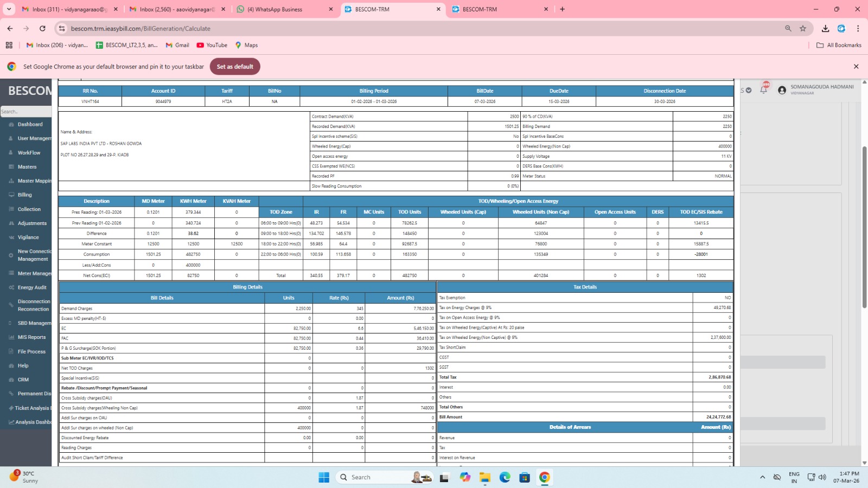Open MIS Reports from the sidebar
The height and width of the screenshot is (488, 868).
(31, 337)
